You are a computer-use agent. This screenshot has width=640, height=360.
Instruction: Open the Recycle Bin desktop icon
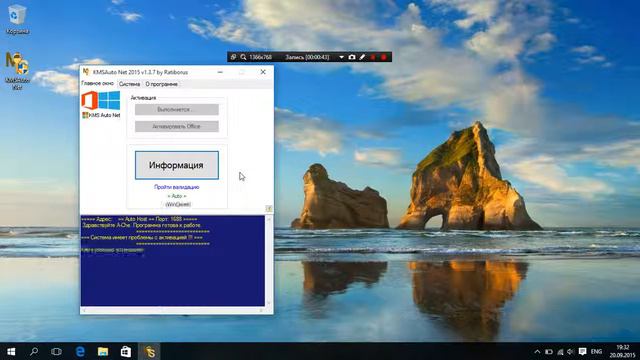coord(17,18)
